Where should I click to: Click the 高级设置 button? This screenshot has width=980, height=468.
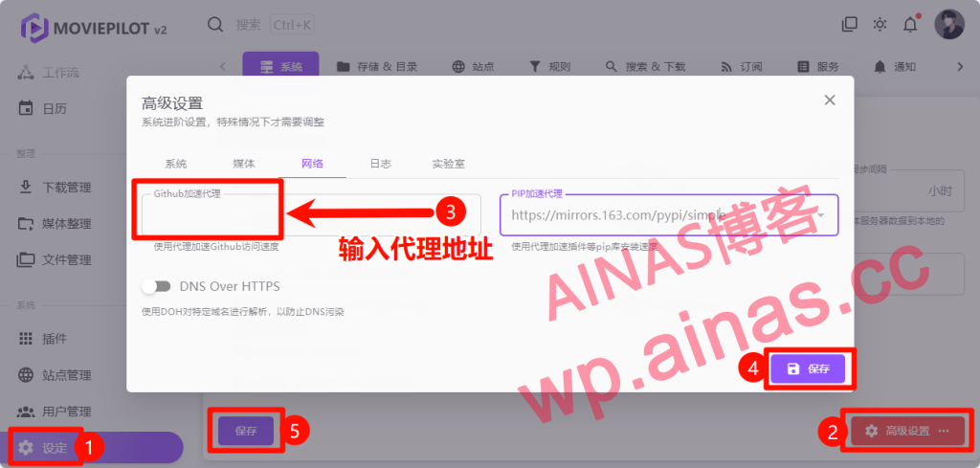coord(907,431)
